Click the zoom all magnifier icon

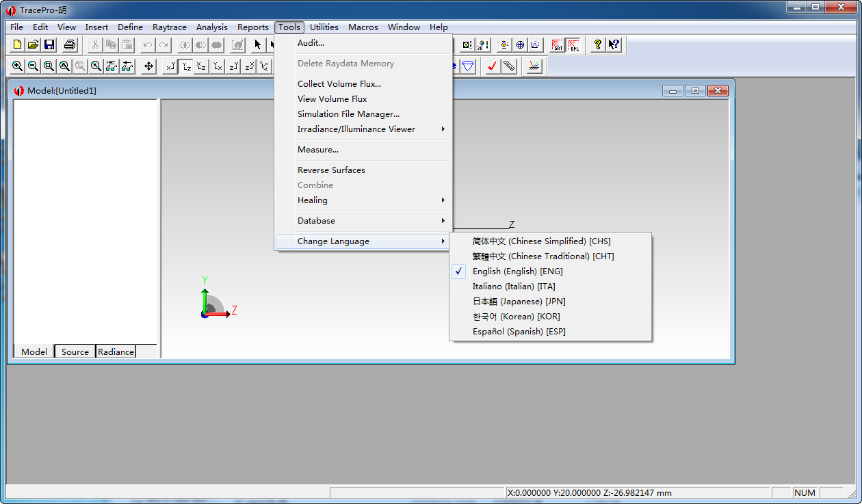[65, 66]
